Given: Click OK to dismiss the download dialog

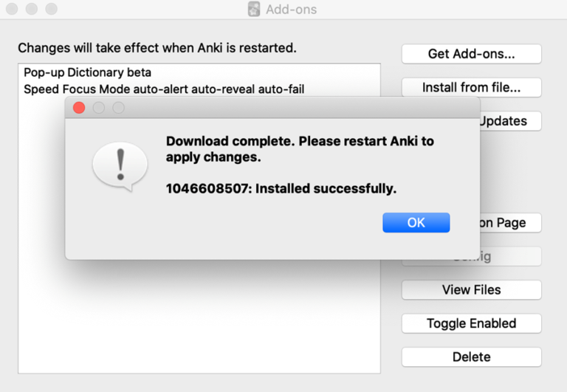Looking at the screenshot, I should point(416,222).
